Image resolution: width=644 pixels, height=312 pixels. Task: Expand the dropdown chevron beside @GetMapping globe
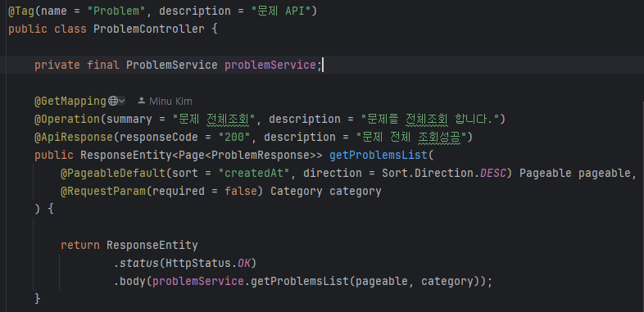tap(122, 102)
